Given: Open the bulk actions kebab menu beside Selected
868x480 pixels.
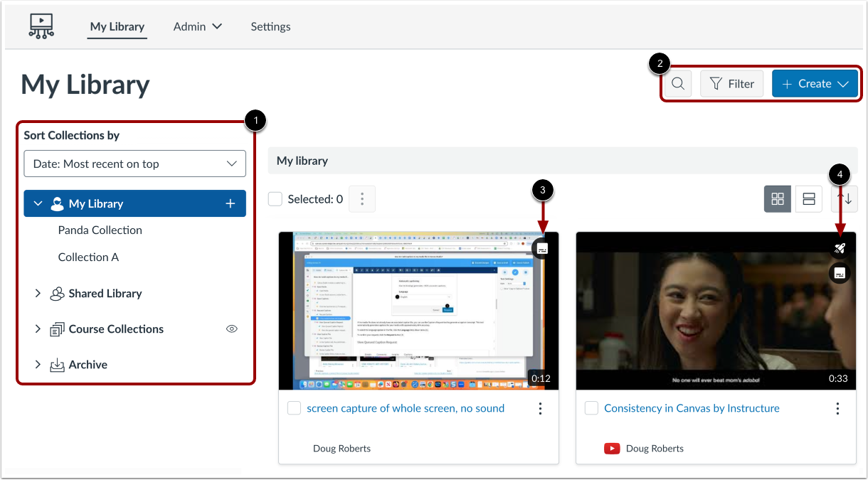Looking at the screenshot, I should click(362, 199).
